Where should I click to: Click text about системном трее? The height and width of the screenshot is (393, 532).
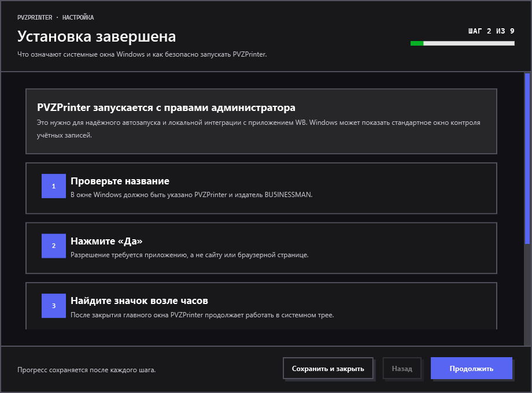click(x=202, y=315)
